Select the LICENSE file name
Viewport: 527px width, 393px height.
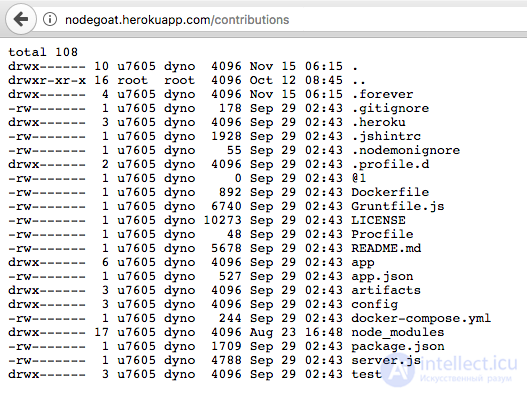[378, 220]
